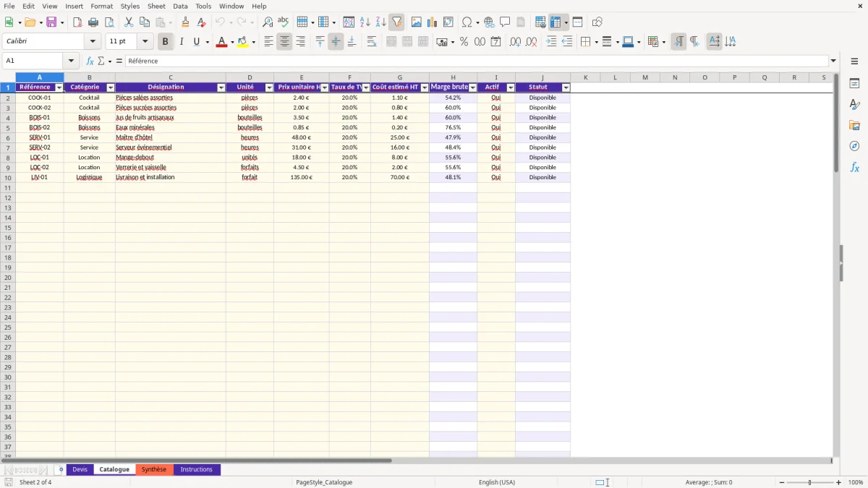Open the Underline style dropdown arrow

coord(207,42)
